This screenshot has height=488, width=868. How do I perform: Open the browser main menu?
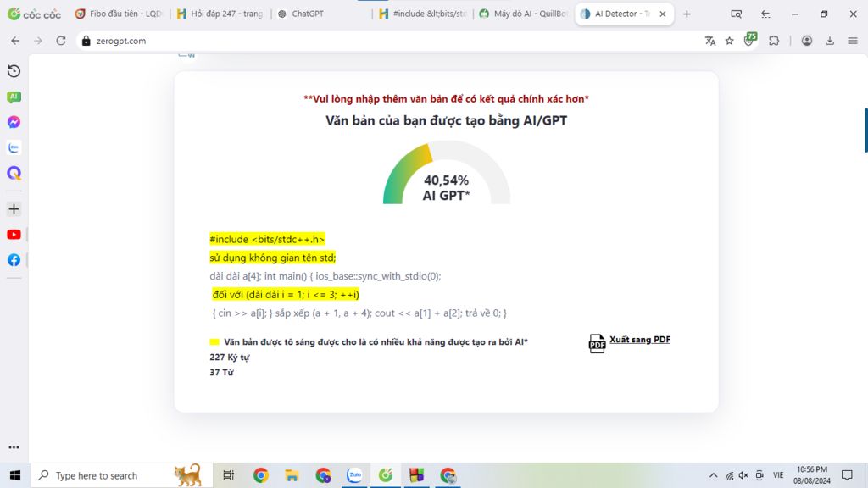point(853,41)
